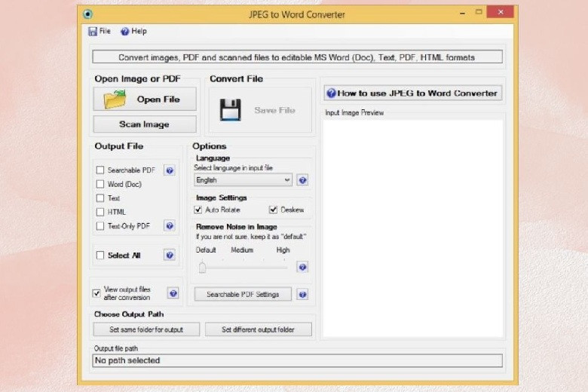Screen dimensions: 588x392
Task: Click the 'High' noise level label
Action: tap(283, 250)
